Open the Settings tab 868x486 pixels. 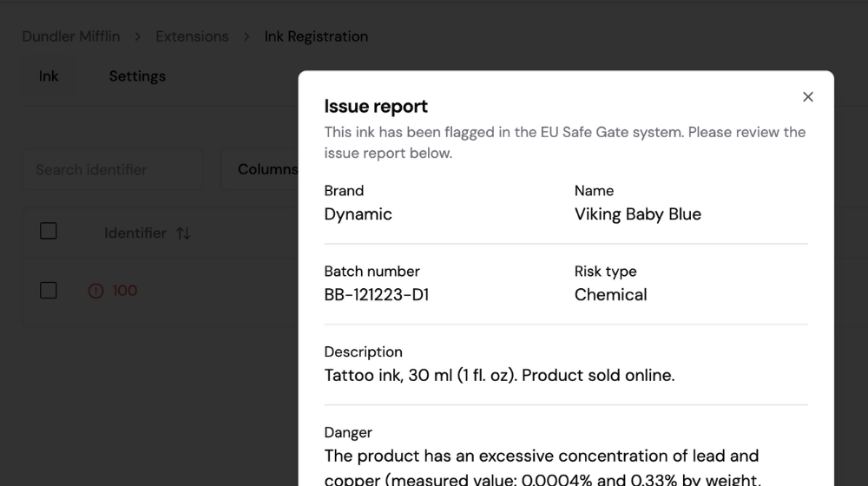[137, 76]
